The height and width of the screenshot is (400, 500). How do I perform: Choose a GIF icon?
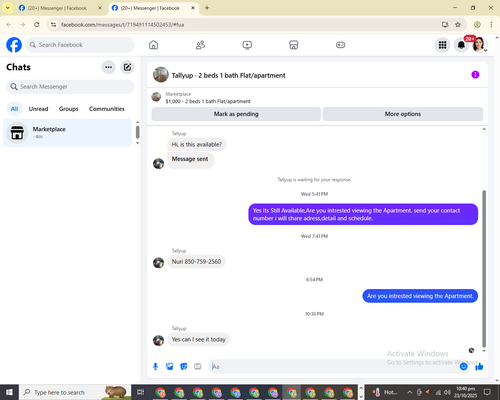point(198,367)
